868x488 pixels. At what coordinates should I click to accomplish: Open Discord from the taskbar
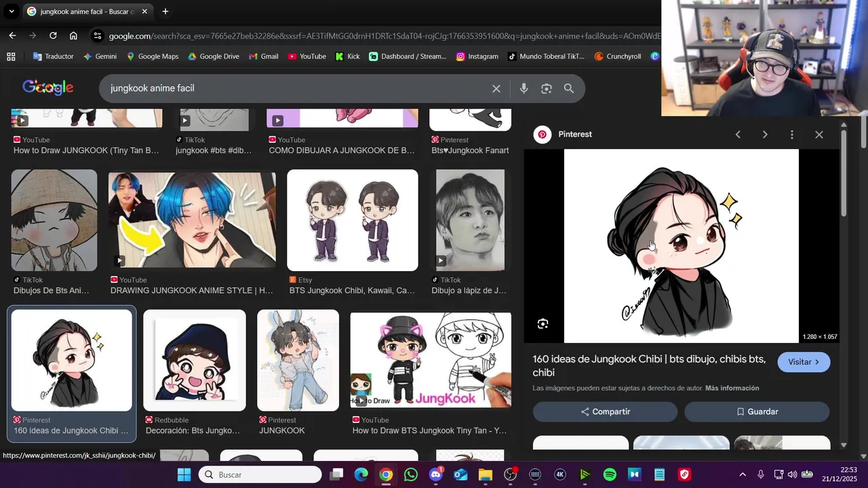tap(435, 474)
